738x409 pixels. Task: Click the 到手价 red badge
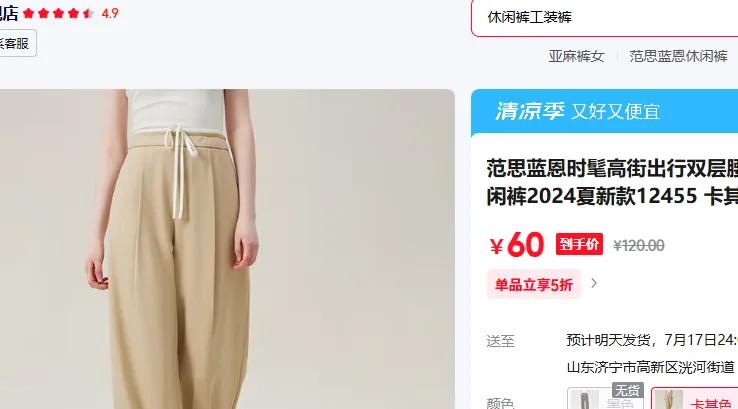579,244
